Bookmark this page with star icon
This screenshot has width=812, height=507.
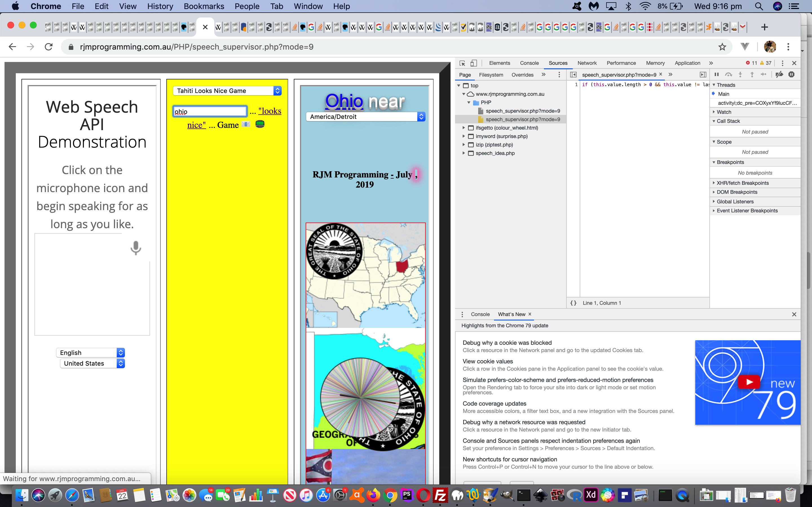[722, 47]
